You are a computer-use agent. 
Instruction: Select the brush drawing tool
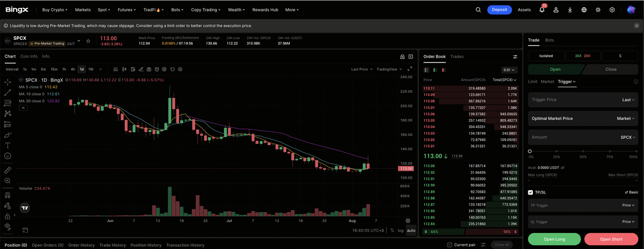pos(8,135)
